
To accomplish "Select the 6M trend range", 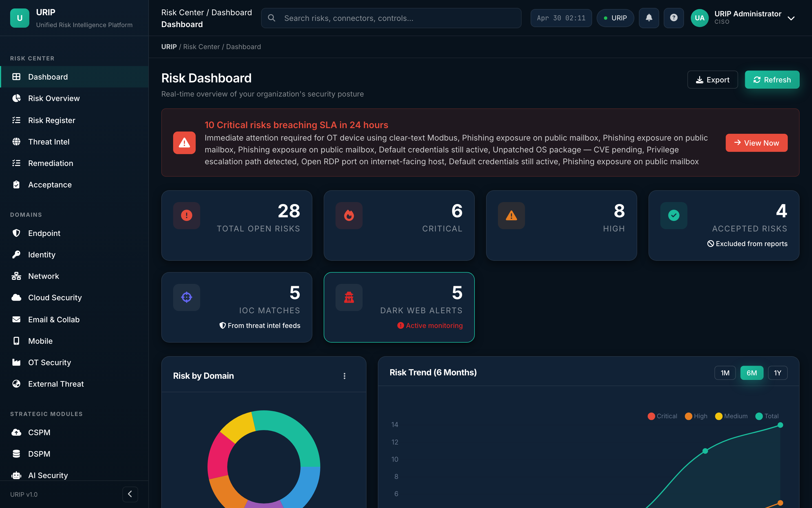I will tap(752, 373).
